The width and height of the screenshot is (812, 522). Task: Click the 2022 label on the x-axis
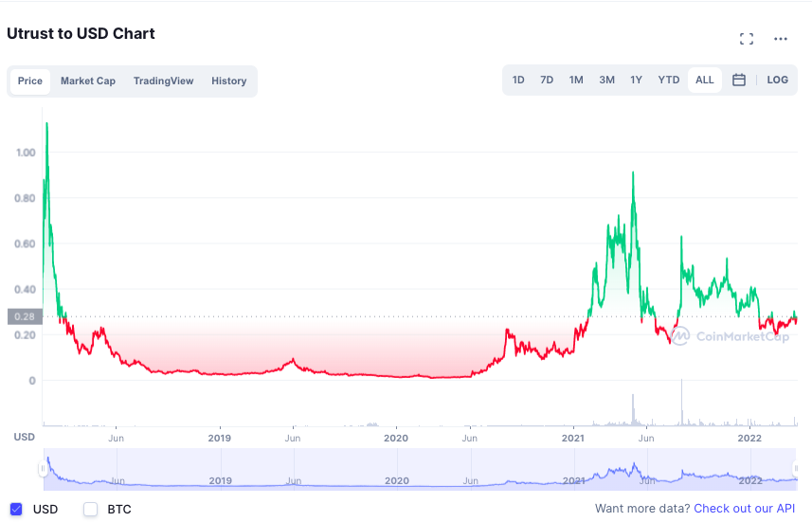[749, 438]
